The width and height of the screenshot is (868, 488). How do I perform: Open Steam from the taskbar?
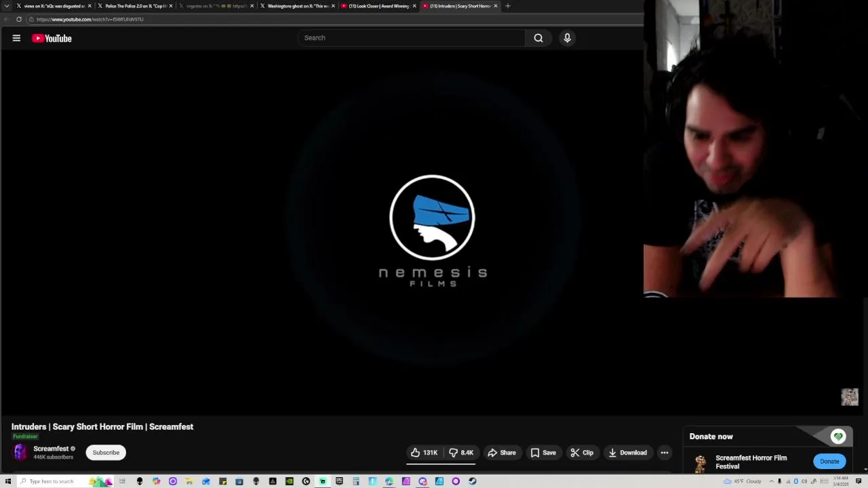[472, 481]
